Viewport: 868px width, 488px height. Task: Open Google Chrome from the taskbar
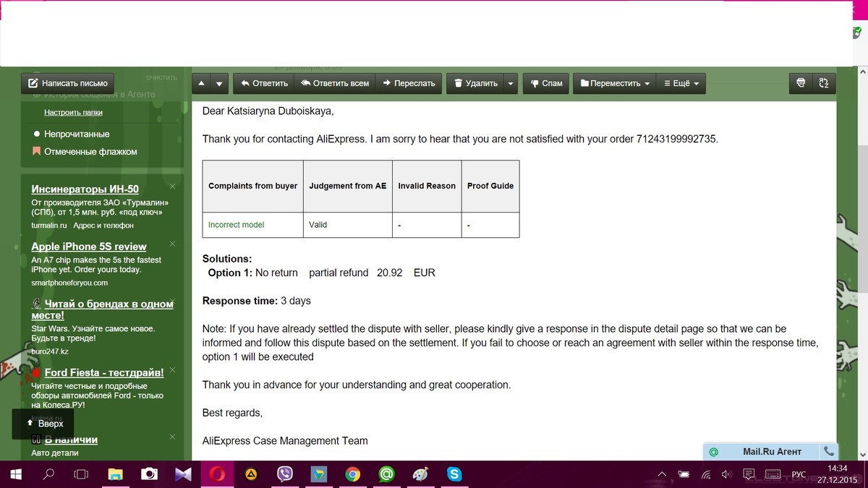click(x=353, y=474)
